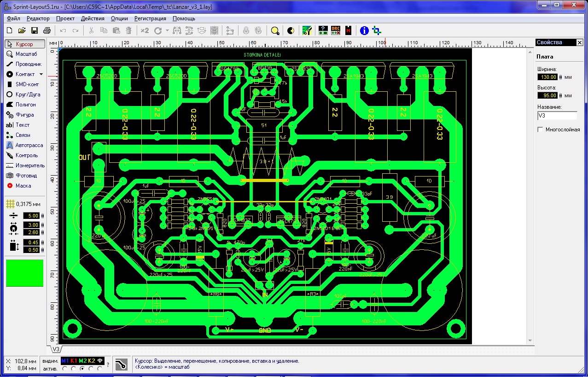Open the component macro library icon
This screenshot has height=377, width=588.
[307, 30]
